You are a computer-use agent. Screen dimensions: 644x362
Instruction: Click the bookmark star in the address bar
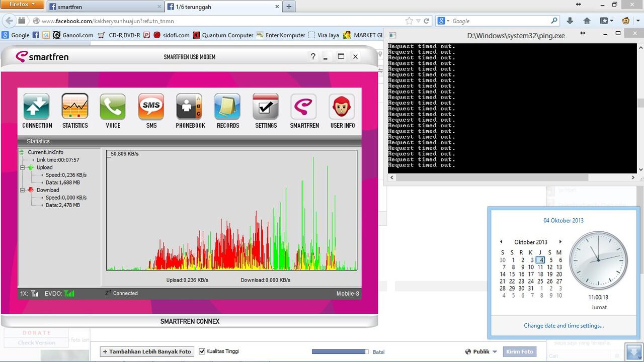pos(410,21)
